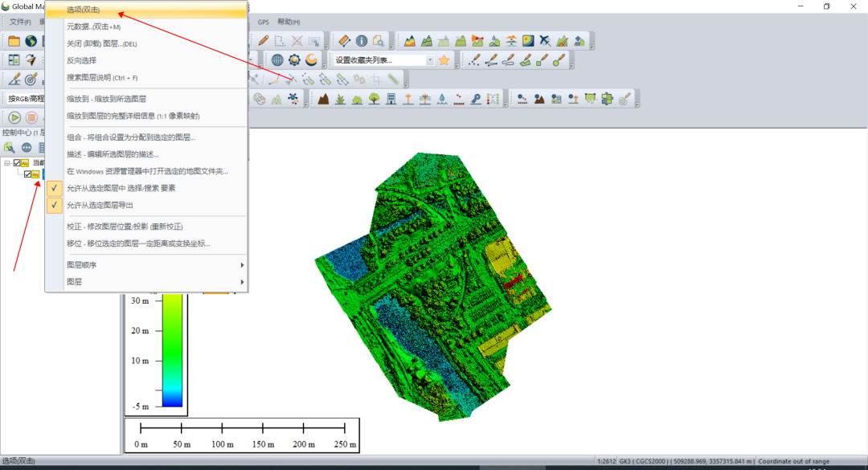
Task: Open the 帮助(H) menu
Action: [x=289, y=22]
